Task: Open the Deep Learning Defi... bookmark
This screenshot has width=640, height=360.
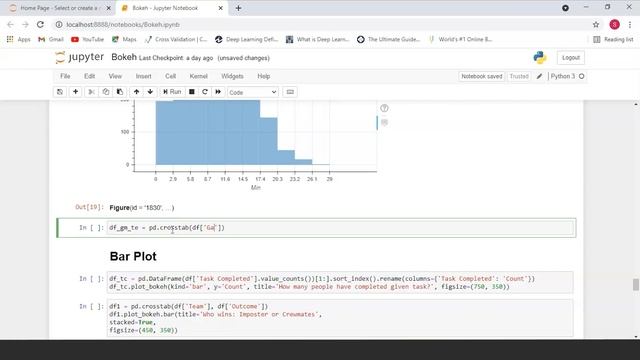Action: 247,39
